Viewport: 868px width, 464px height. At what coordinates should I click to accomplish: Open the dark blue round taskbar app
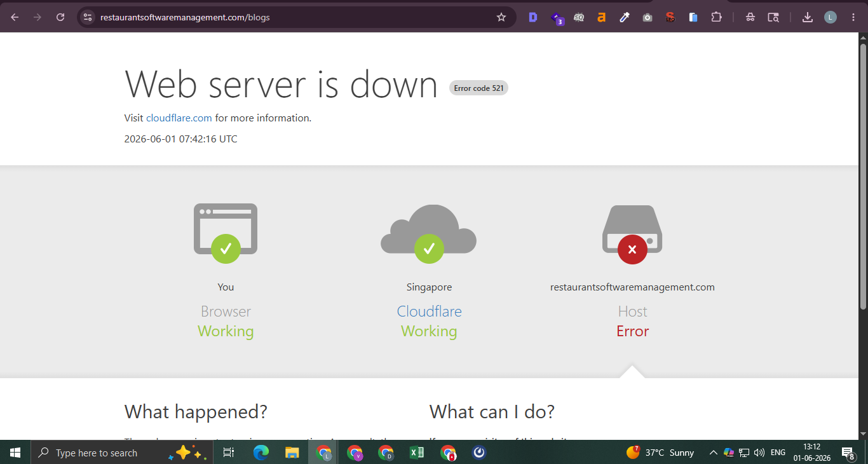pyautogui.click(x=479, y=453)
